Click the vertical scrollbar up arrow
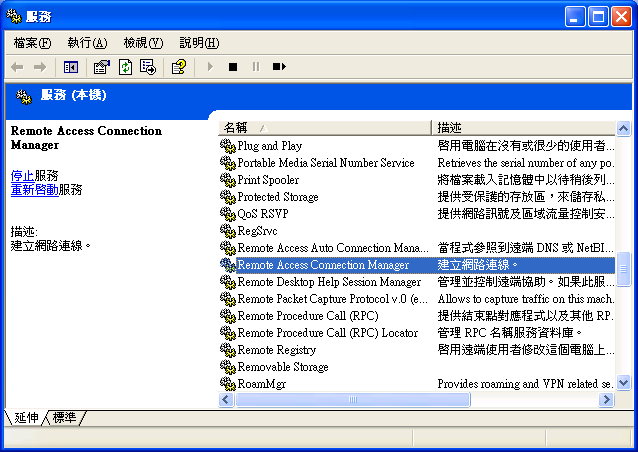 coord(623,129)
